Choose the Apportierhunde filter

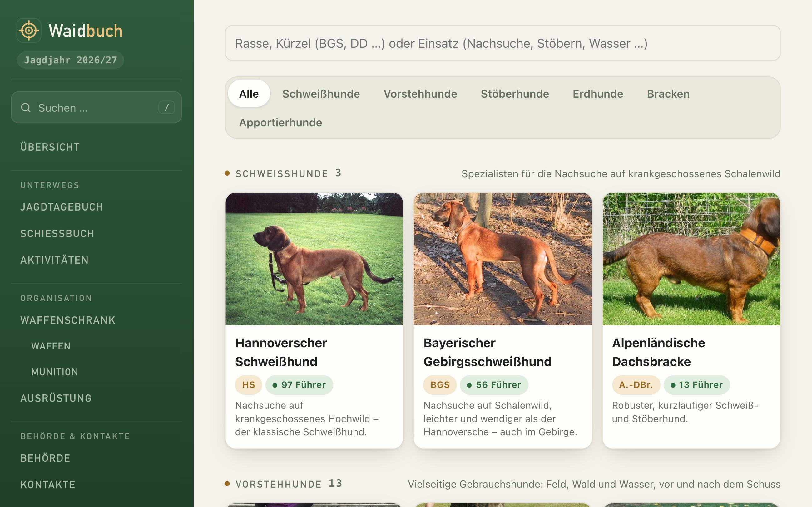(x=280, y=122)
